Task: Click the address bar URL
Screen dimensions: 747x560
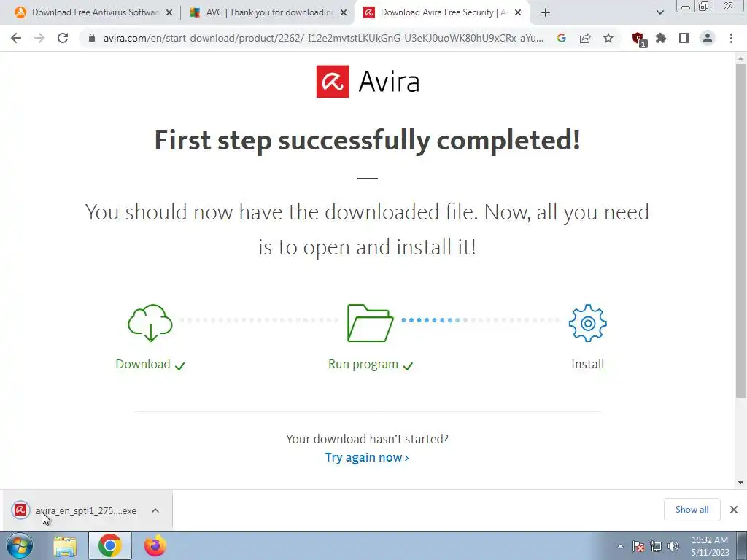Action: (323, 38)
